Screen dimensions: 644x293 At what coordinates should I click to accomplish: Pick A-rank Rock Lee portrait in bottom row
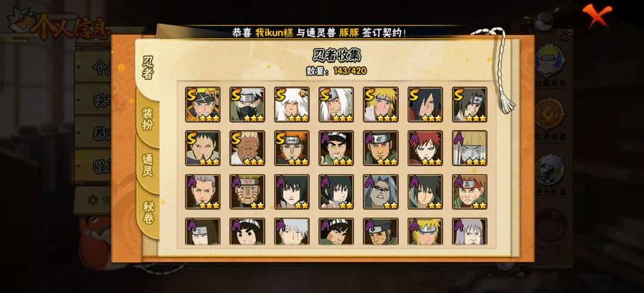247,232
